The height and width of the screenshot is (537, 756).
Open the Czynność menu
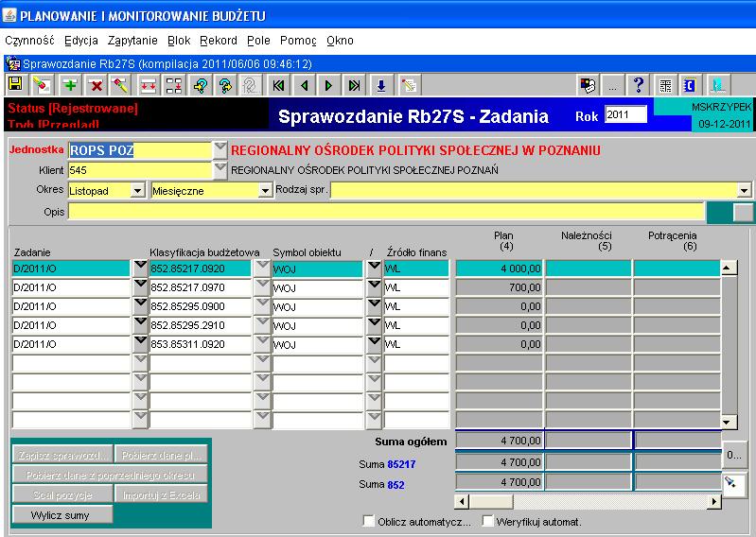pyautogui.click(x=29, y=41)
